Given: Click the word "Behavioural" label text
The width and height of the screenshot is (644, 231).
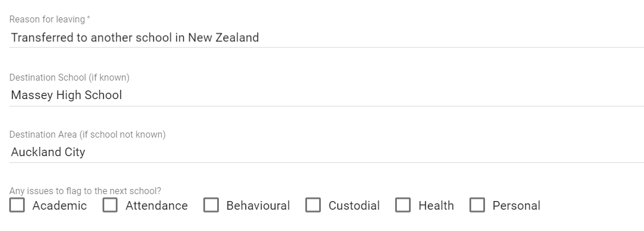Looking at the screenshot, I should coord(258,206).
